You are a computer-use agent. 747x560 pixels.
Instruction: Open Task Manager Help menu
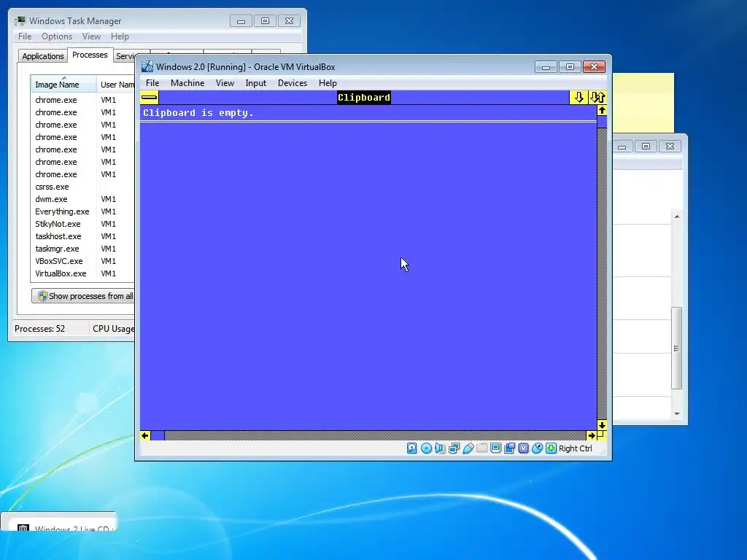120,36
